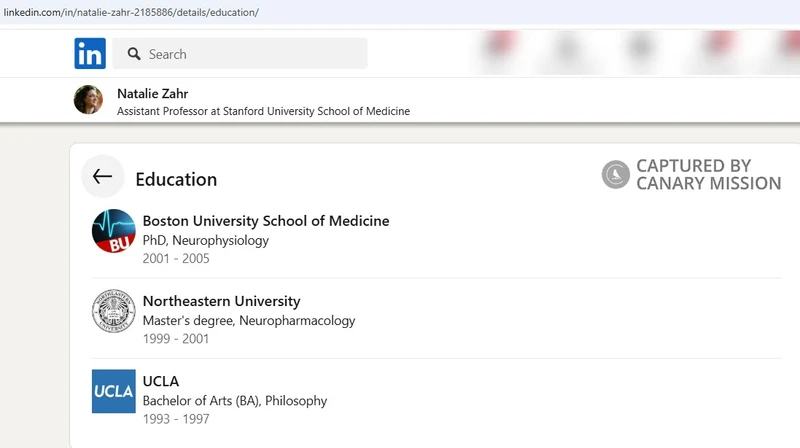Open the Boston University BU logo
This screenshot has height=448, width=800.
click(x=113, y=231)
